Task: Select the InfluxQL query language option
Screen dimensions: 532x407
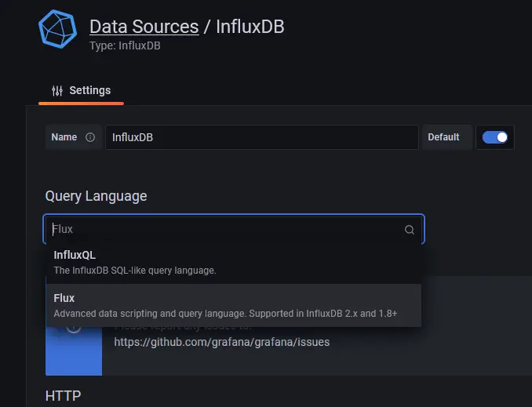Action: (x=234, y=262)
